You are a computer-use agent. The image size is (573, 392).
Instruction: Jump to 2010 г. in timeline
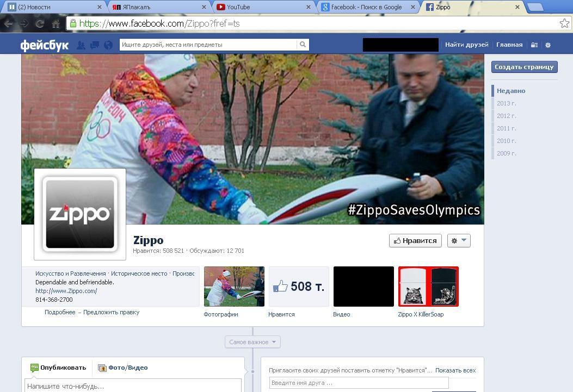pyautogui.click(x=507, y=140)
